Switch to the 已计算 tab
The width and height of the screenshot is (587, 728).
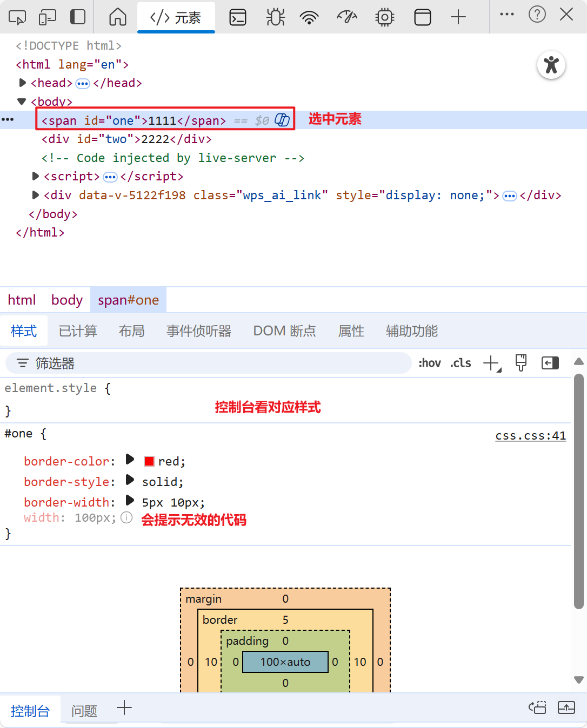coord(78,331)
